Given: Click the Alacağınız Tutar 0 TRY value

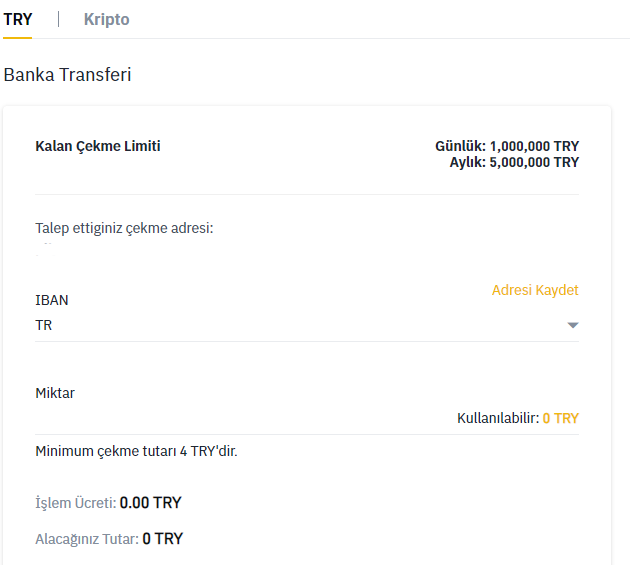Looking at the screenshot, I should pos(162,538).
